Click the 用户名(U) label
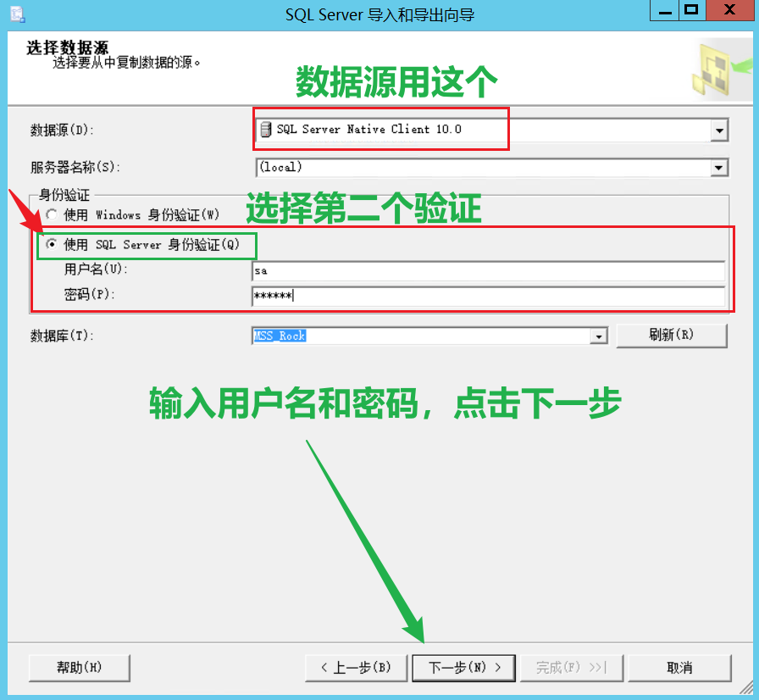Image resolution: width=759 pixels, height=700 pixels. 96,269
